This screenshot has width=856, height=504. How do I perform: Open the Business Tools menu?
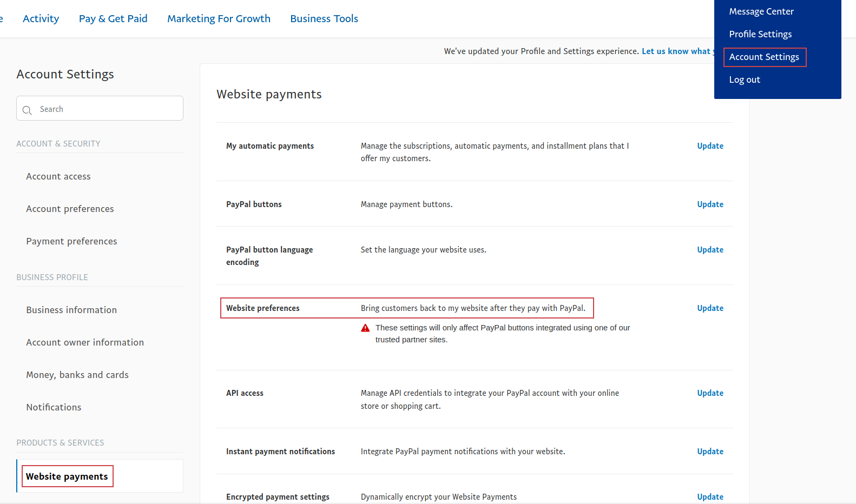click(324, 18)
